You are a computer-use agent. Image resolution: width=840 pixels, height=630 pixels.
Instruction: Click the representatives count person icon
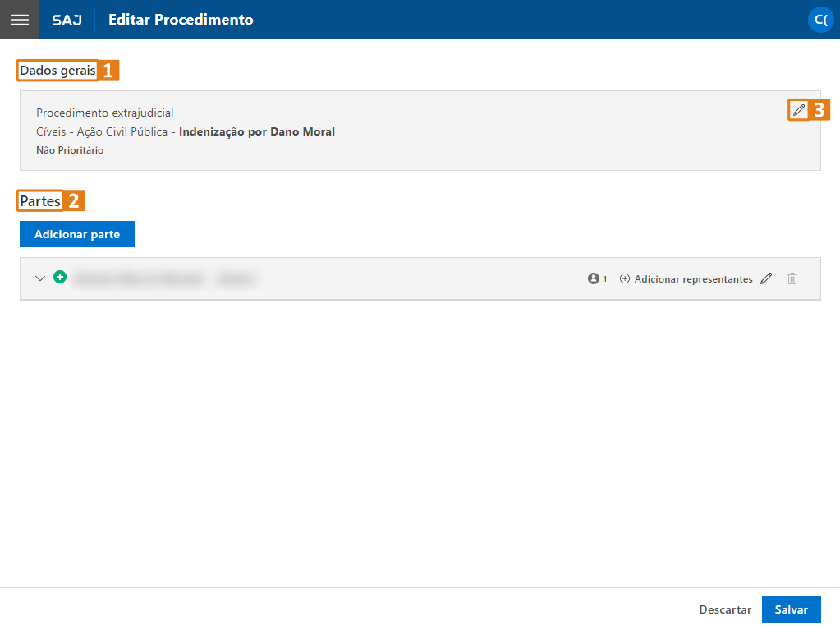pos(593,278)
